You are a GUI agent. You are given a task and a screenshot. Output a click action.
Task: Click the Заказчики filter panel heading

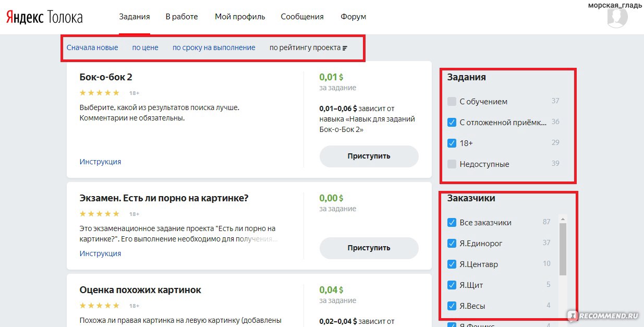tap(471, 198)
